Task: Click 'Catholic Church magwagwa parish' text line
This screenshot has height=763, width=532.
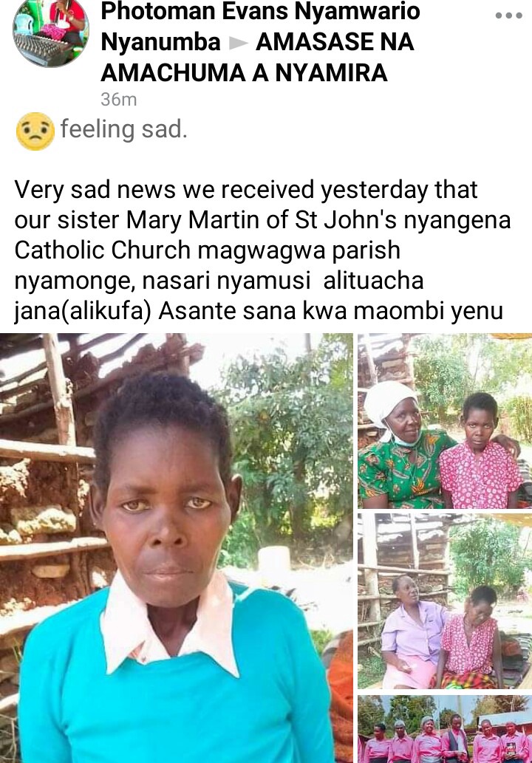Action: [208, 250]
